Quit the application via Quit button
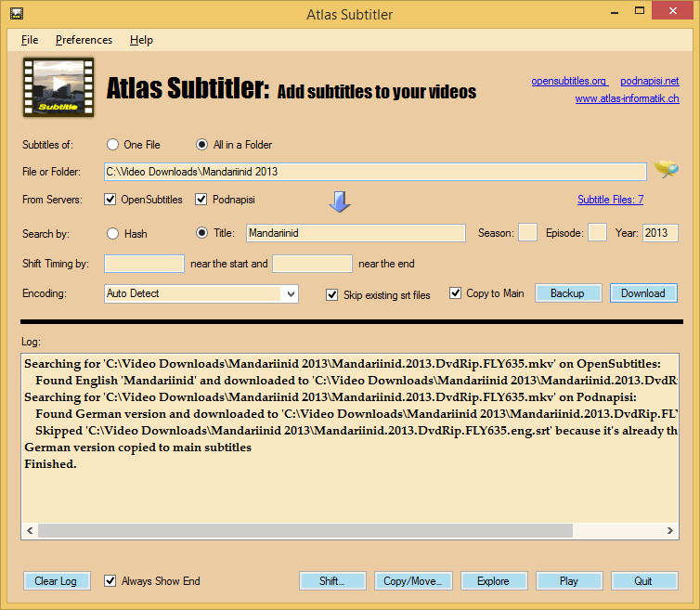 pyautogui.click(x=644, y=580)
